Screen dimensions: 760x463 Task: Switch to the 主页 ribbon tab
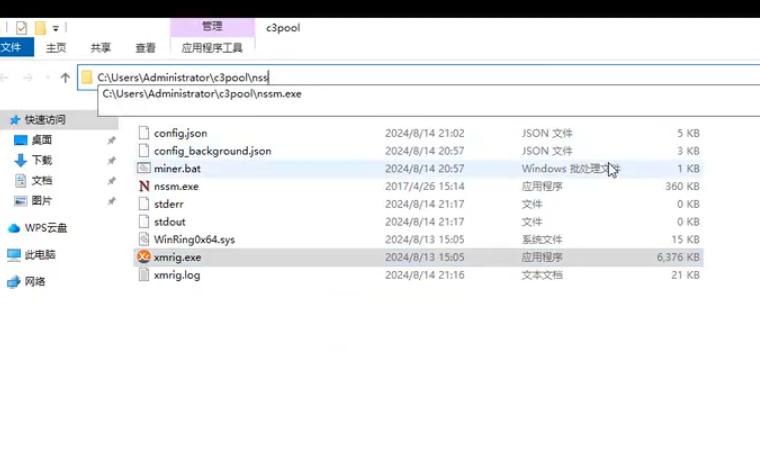point(56,48)
